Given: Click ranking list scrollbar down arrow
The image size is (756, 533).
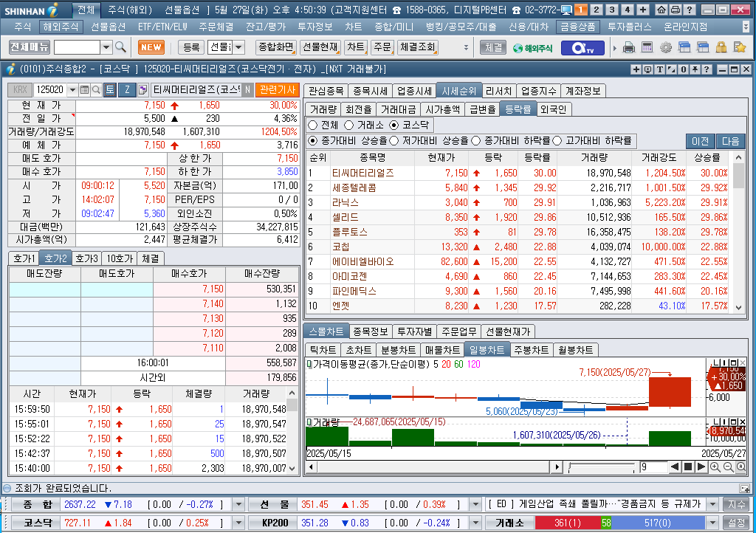Looking at the screenshot, I should tap(738, 307).
